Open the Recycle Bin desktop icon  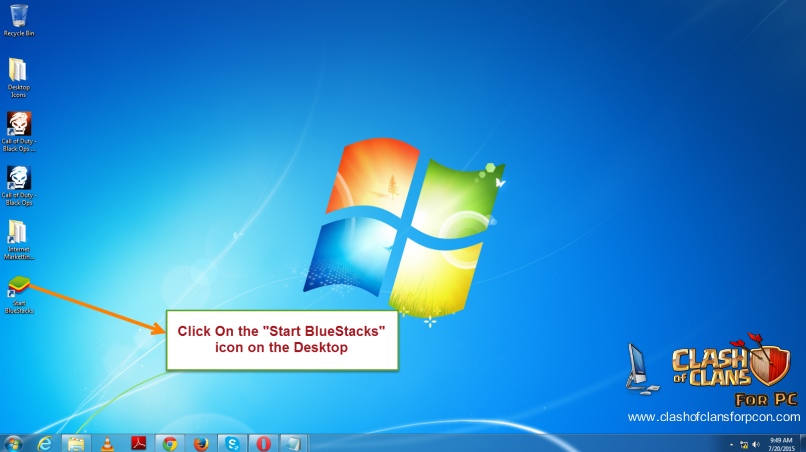tap(19, 20)
